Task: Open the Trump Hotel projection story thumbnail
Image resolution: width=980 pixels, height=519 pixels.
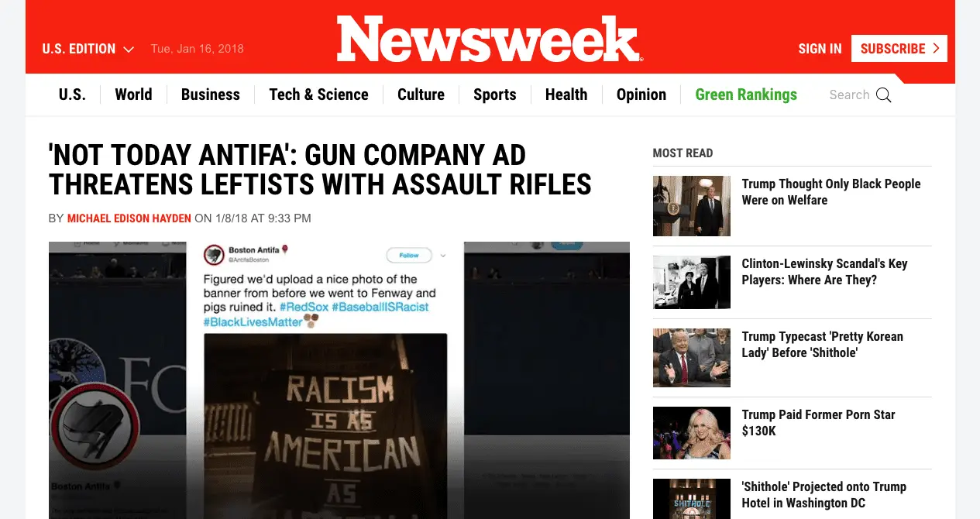Action: pyautogui.click(x=692, y=499)
